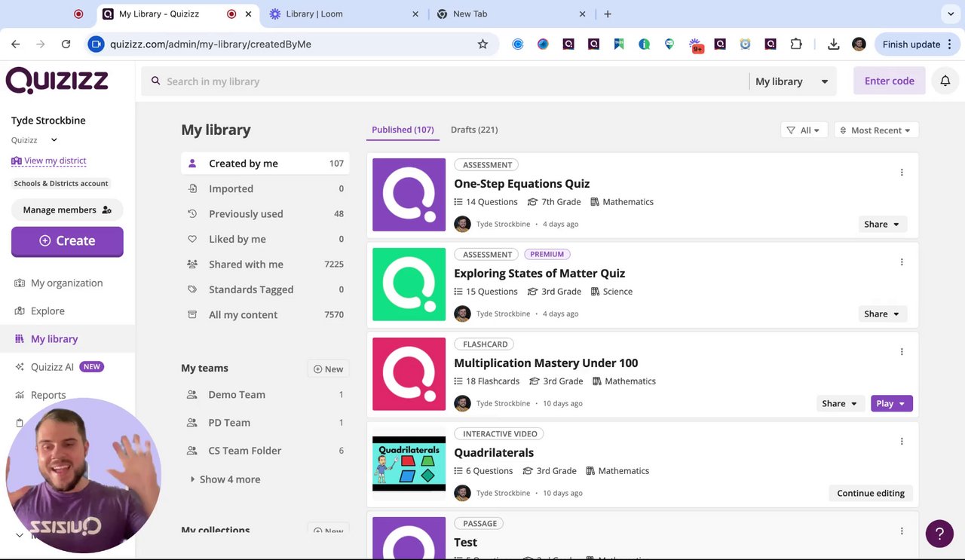The width and height of the screenshot is (965, 560).
Task: Open options menu for Exploring States of Matter Quiz
Action: (x=902, y=262)
